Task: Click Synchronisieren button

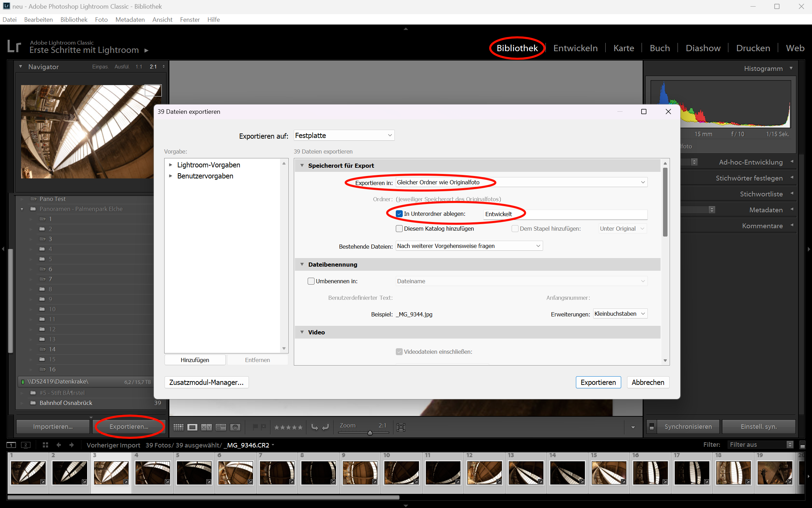Action: tap(688, 427)
